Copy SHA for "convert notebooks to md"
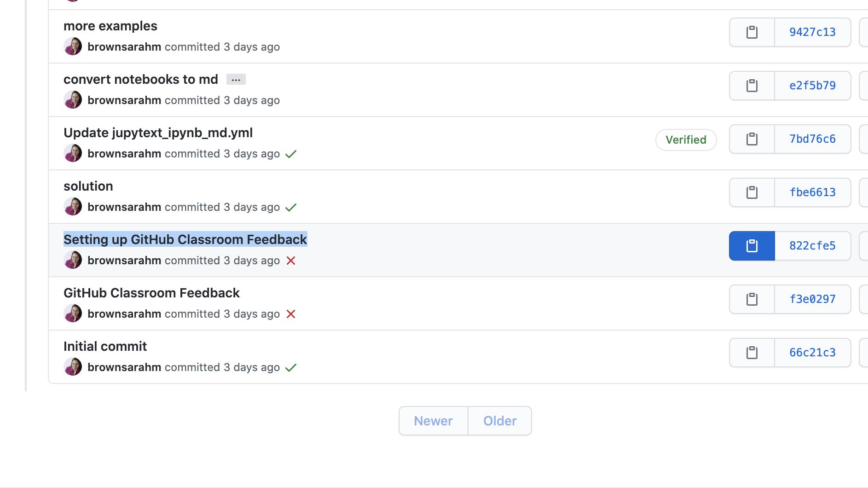This screenshot has height=488, width=868. tap(751, 86)
